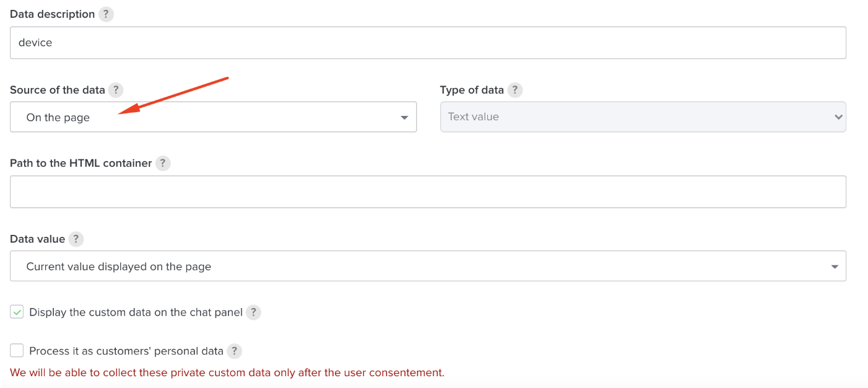Expand the Type of data dropdown
This screenshot has width=868, height=388.
coord(643,117)
